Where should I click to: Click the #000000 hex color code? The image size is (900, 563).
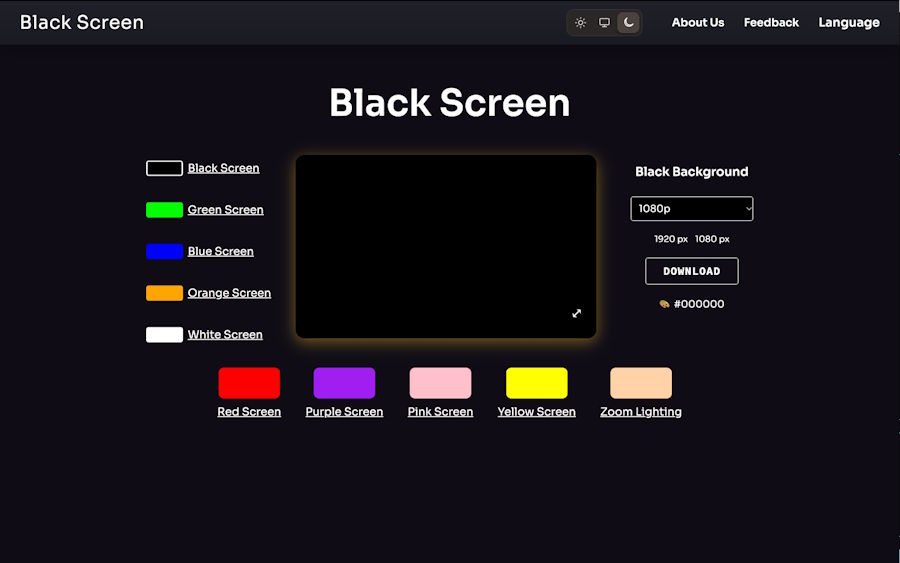[x=699, y=304]
